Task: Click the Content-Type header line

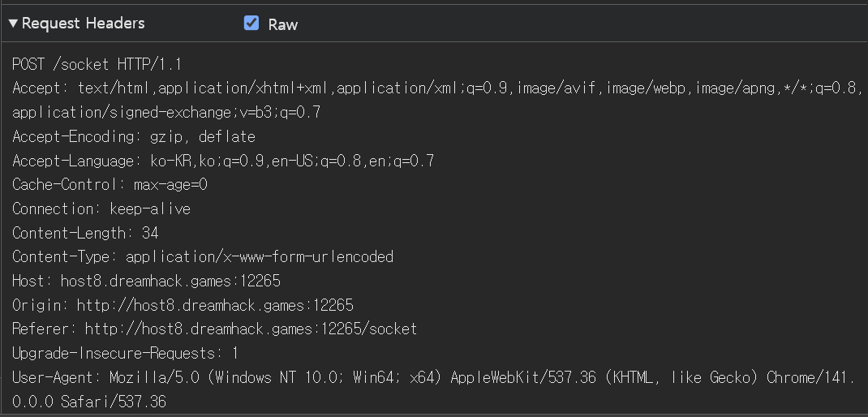Action: tap(203, 257)
